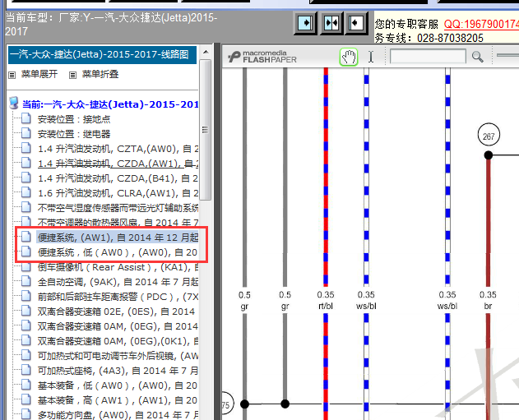Open 1.4 升汽油发动机 CZDA (B41) entry
The height and width of the screenshot is (420, 519).
[118, 178]
